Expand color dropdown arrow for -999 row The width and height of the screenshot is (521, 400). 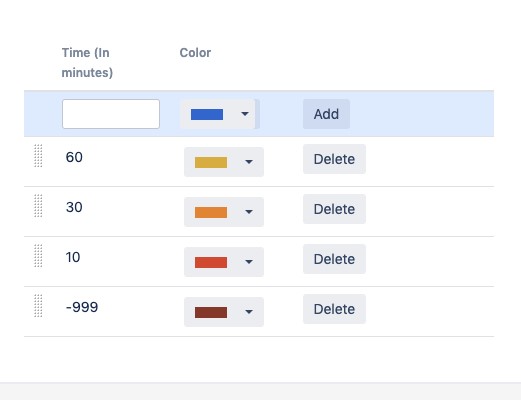249,312
